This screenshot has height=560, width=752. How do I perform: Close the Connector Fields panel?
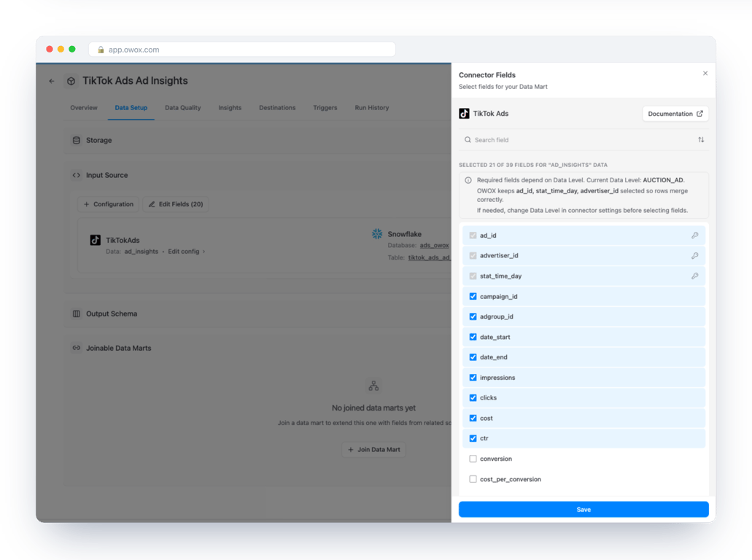pos(705,74)
